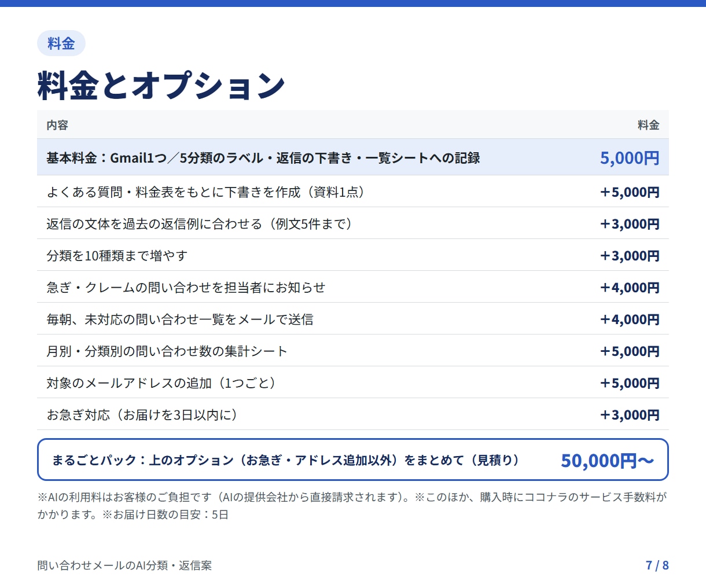Click the price for 返信の文体 option

pyautogui.click(x=630, y=224)
